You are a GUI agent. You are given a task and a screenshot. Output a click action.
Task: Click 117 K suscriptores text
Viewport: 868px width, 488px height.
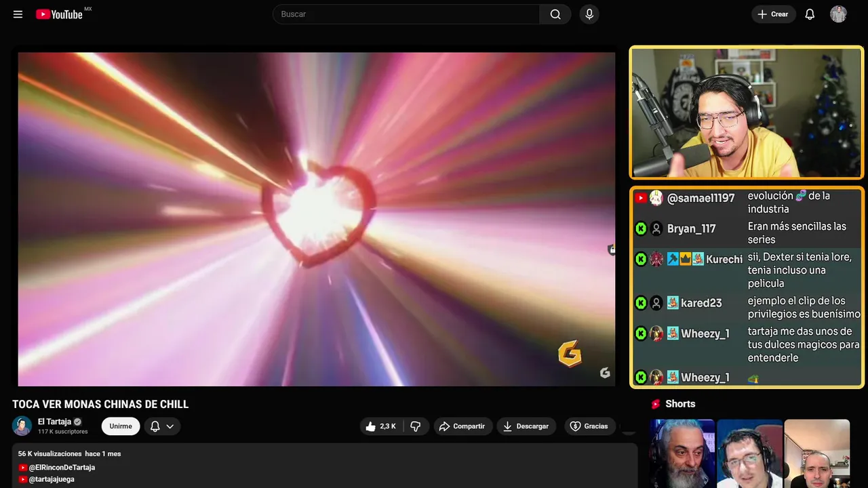click(63, 432)
